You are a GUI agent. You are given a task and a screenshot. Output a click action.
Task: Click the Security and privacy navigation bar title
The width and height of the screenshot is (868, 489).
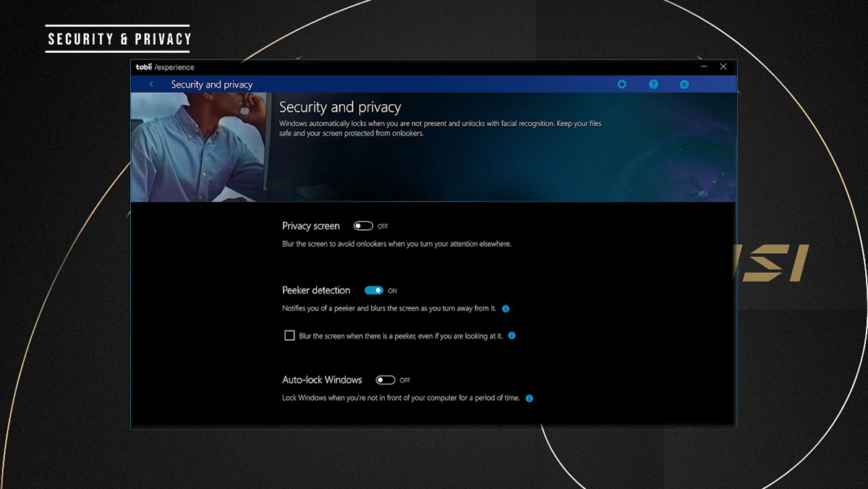pos(212,85)
